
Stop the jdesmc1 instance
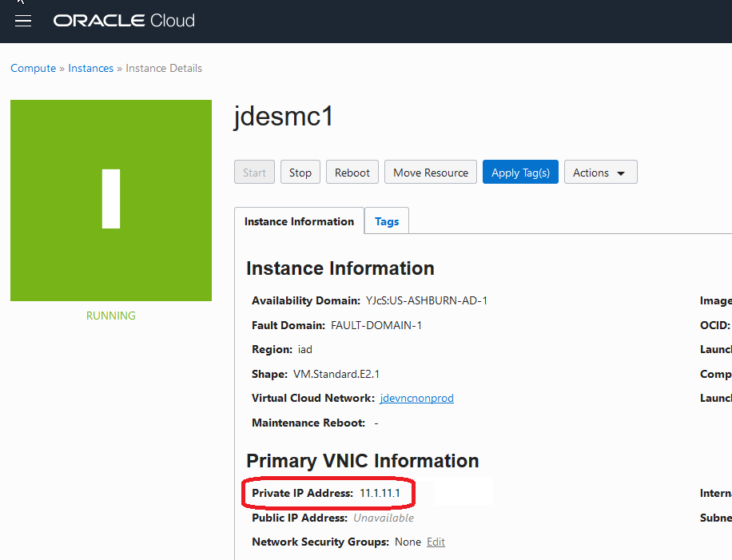click(300, 172)
